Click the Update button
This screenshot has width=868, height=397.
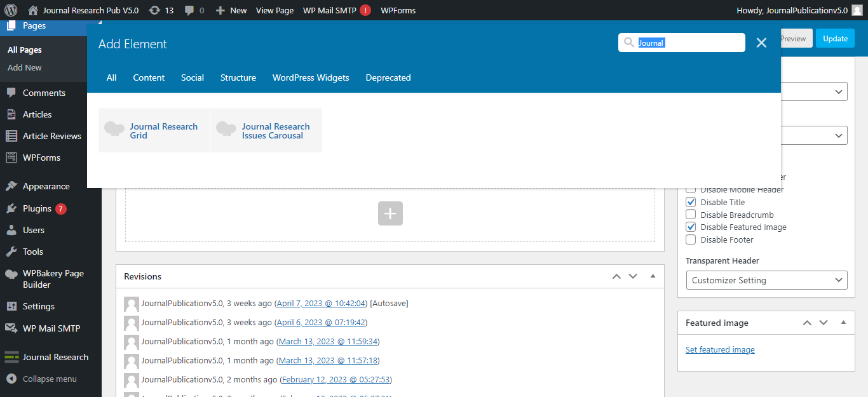[835, 38]
